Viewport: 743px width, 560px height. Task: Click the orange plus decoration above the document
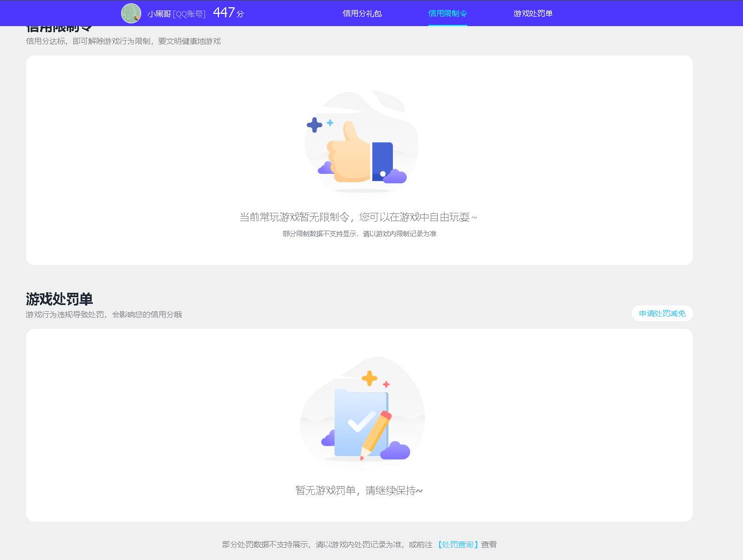coord(368,378)
